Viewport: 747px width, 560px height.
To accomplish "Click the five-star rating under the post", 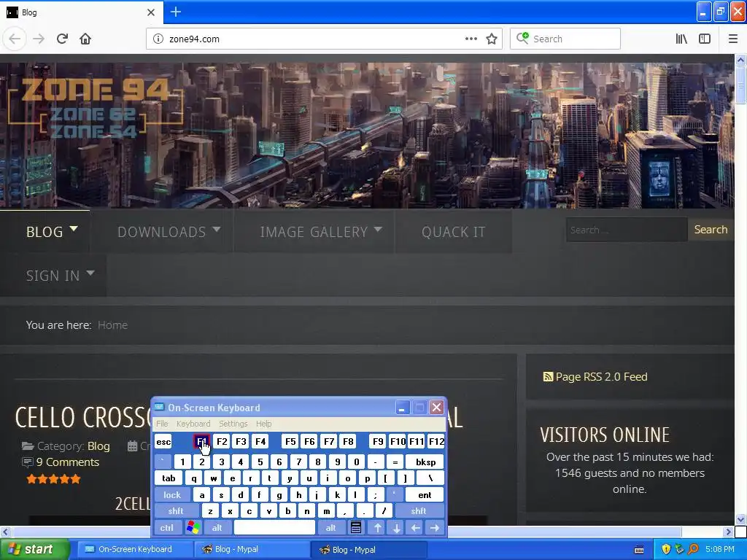I will point(53,479).
